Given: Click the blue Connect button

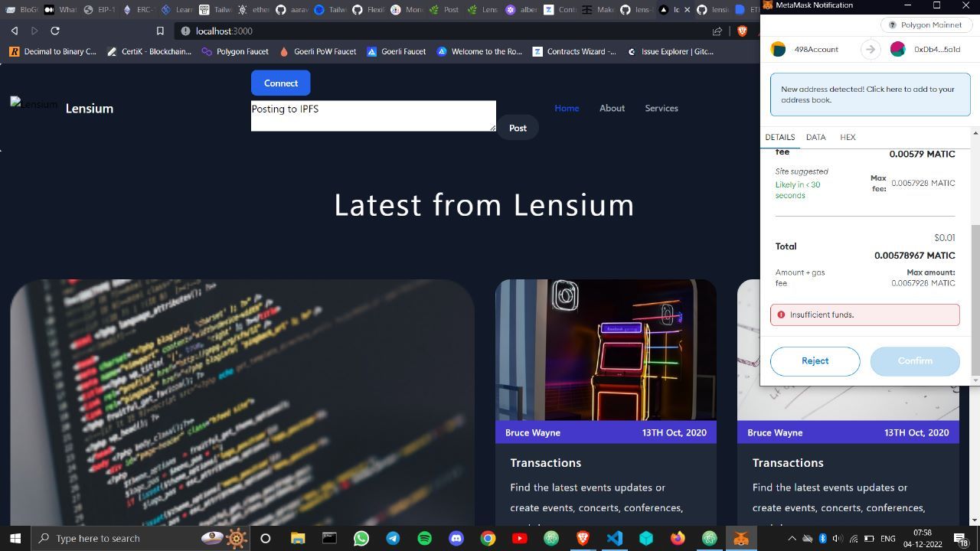Looking at the screenshot, I should [x=280, y=83].
